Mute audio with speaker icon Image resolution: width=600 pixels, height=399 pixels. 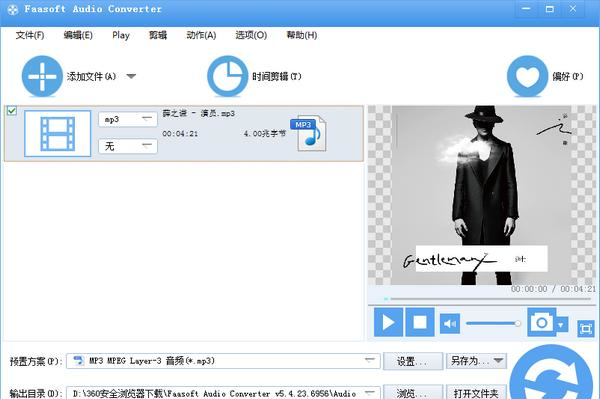(x=450, y=324)
